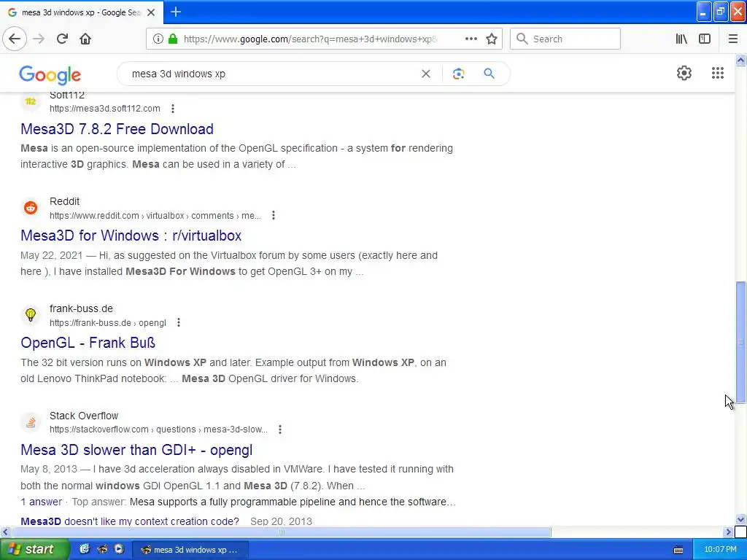Viewport: 747px width, 560px height.
Task: Click the Google logo
Action: pyautogui.click(x=50, y=74)
